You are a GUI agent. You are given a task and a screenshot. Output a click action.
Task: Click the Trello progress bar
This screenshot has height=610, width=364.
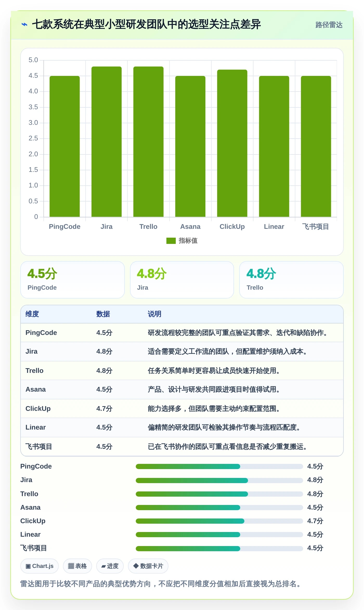(219, 494)
